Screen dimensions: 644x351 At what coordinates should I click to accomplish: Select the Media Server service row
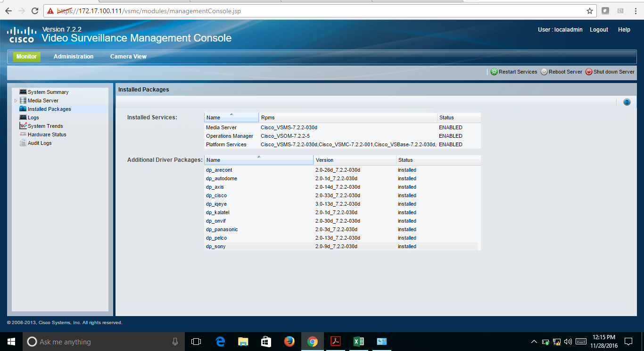(342, 127)
